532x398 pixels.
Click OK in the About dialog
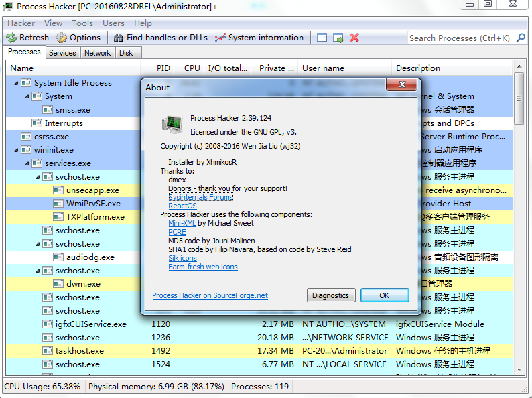pyautogui.click(x=385, y=295)
